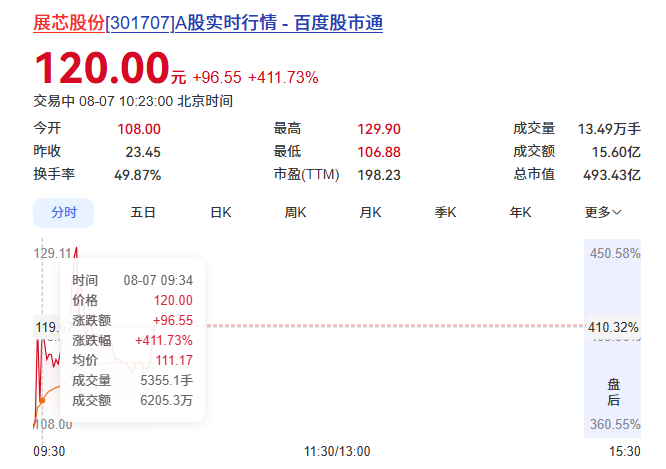The height and width of the screenshot is (469, 666).
Task: Click the 129.11 price axis label
Action: click(52, 254)
